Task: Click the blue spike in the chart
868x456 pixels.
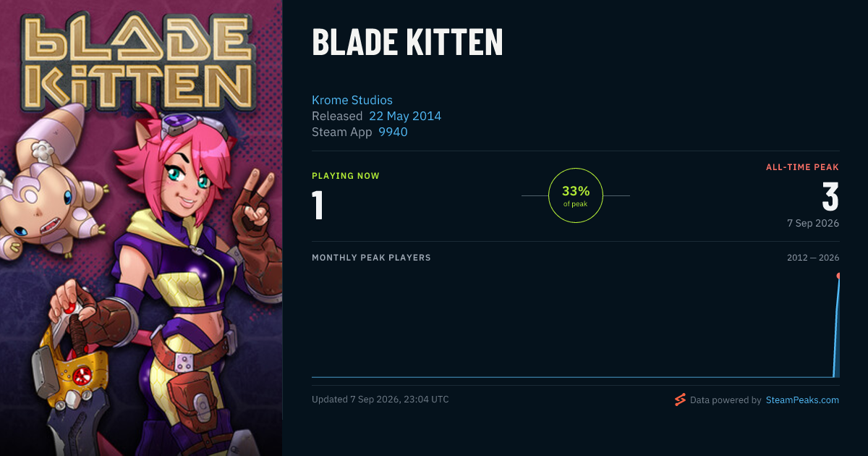Action: click(x=836, y=326)
